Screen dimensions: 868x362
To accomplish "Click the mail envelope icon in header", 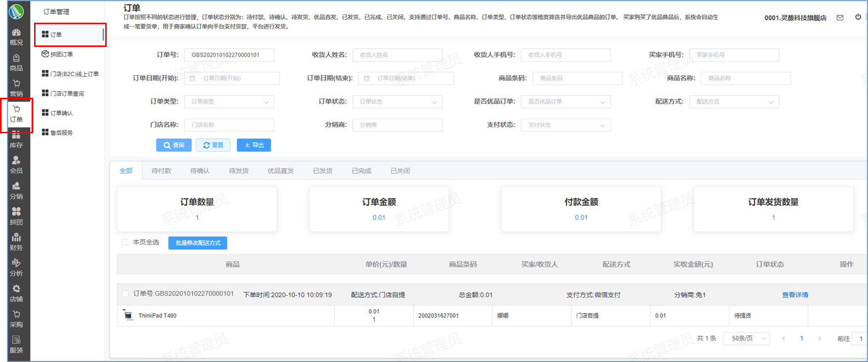I will click(x=840, y=18).
